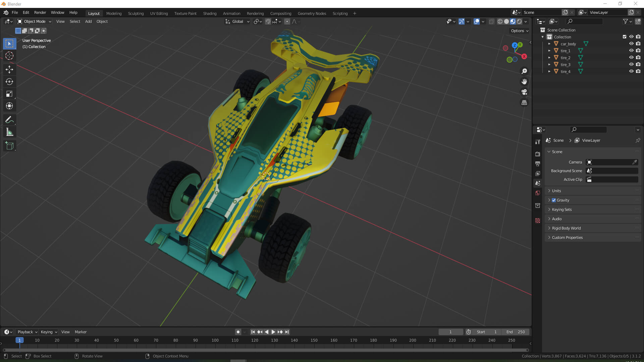Activate the Move tool
644x362 pixels.
9,69
